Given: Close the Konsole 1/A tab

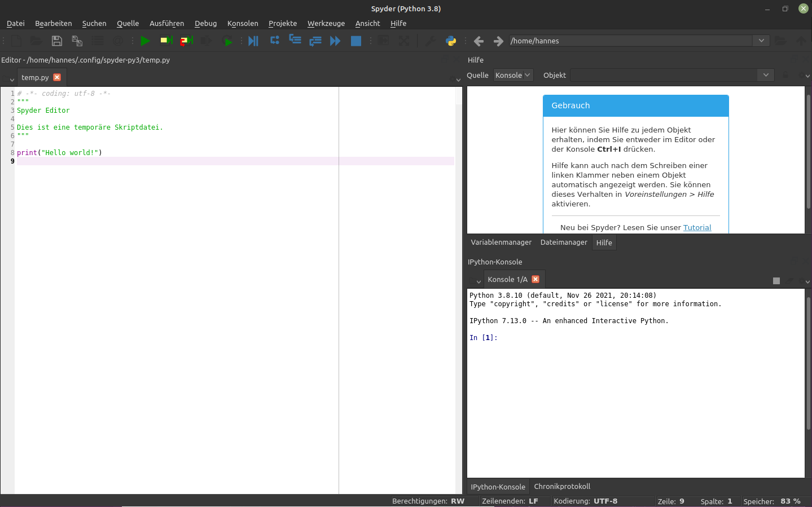Looking at the screenshot, I should (536, 279).
